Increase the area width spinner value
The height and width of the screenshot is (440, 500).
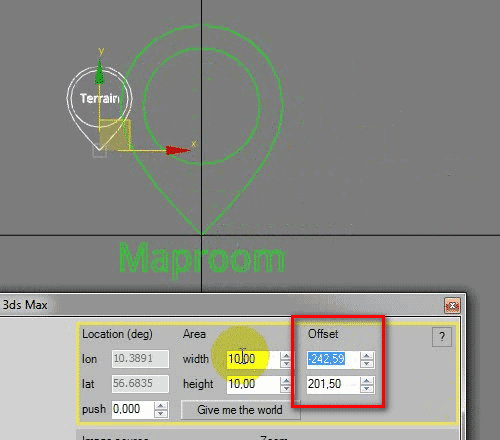pos(286,356)
